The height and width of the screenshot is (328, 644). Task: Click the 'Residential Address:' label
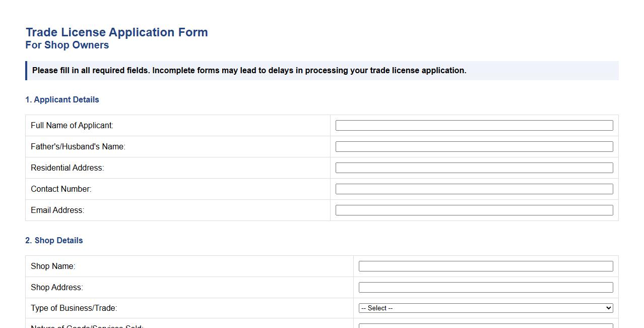[x=67, y=168]
